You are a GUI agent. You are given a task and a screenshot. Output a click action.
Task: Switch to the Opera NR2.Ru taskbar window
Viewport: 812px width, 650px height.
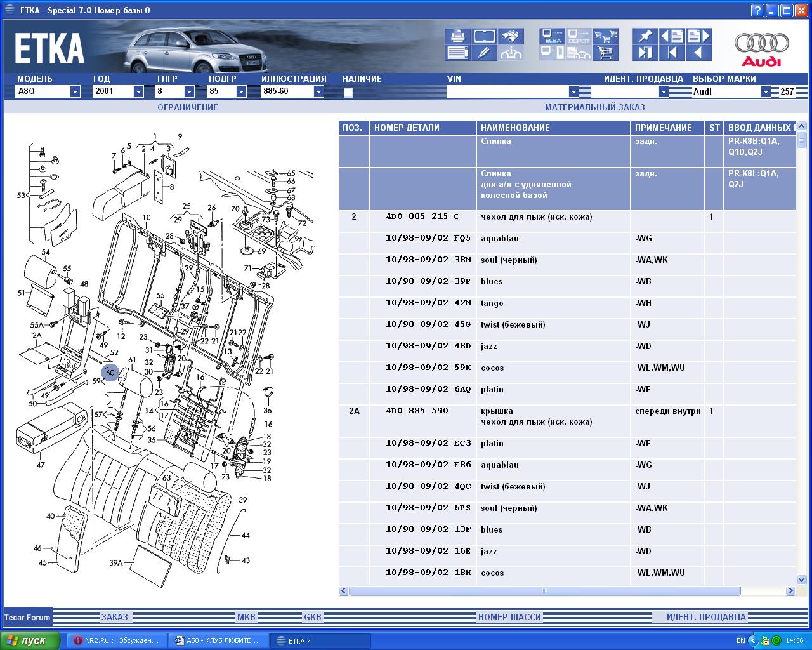pyautogui.click(x=117, y=640)
